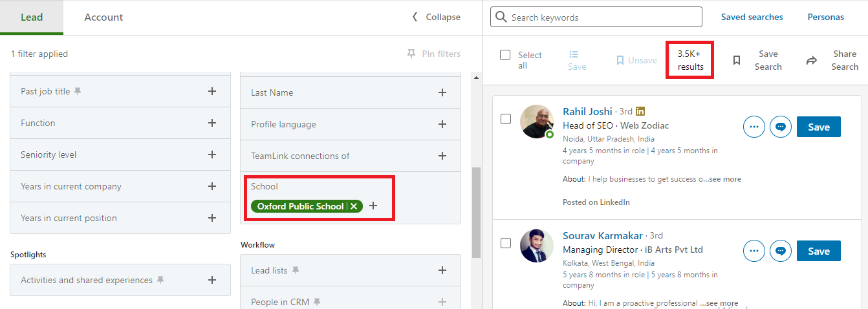Click the Collapse chevron icon
The image size is (868, 309).
pyautogui.click(x=415, y=17)
